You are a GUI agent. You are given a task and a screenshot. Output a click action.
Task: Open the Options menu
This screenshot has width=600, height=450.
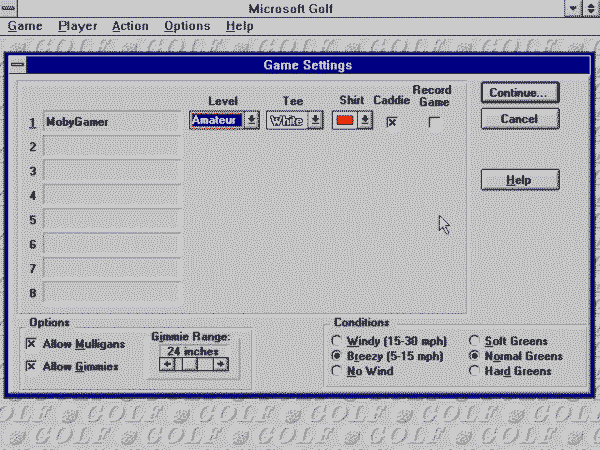(x=187, y=26)
